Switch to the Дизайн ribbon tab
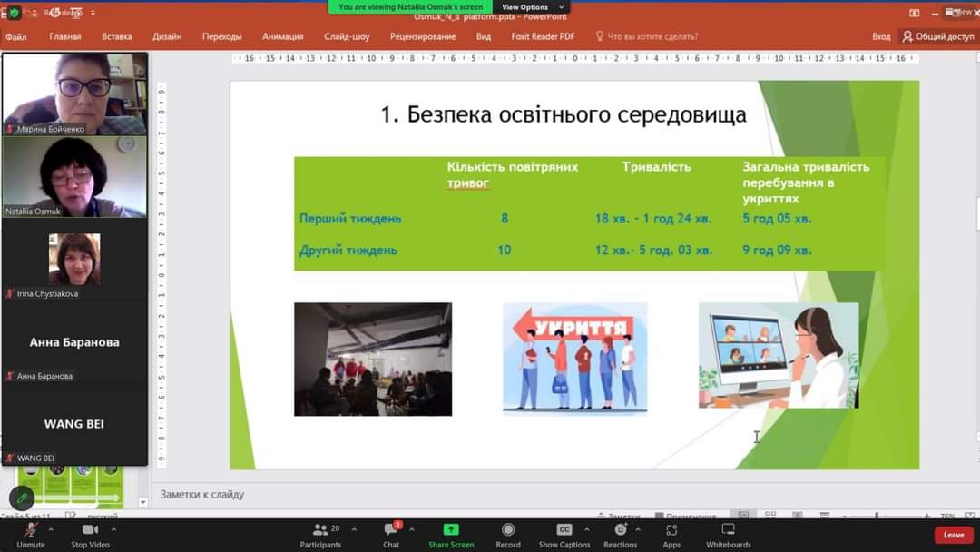Viewport: 980px width, 552px height. [167, 37]
